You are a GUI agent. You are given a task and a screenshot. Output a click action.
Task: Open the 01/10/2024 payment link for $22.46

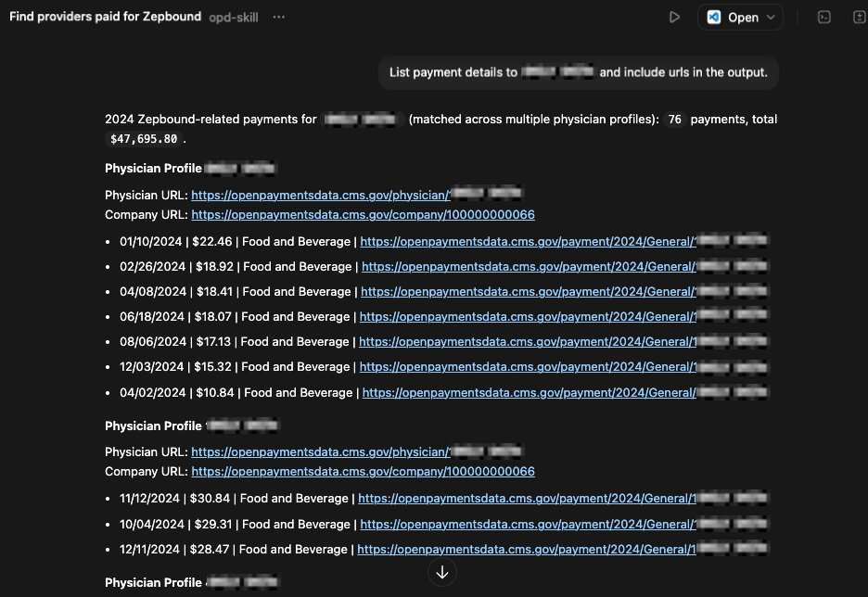[x=527, y=241]
